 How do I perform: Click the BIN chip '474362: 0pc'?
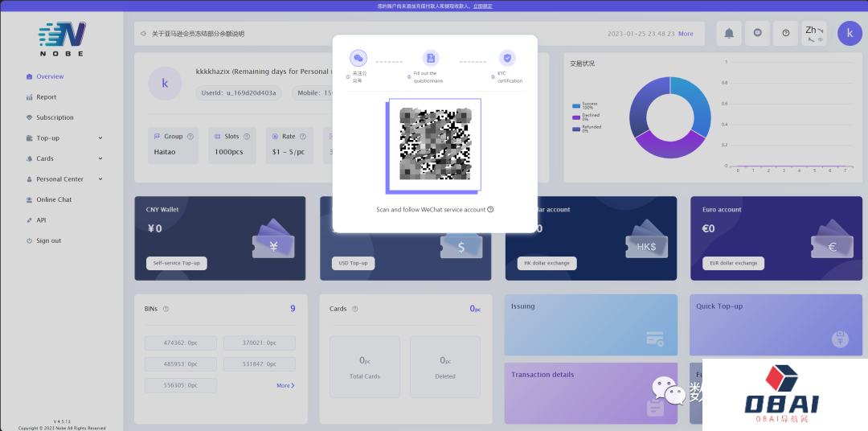tap(181, 343)
